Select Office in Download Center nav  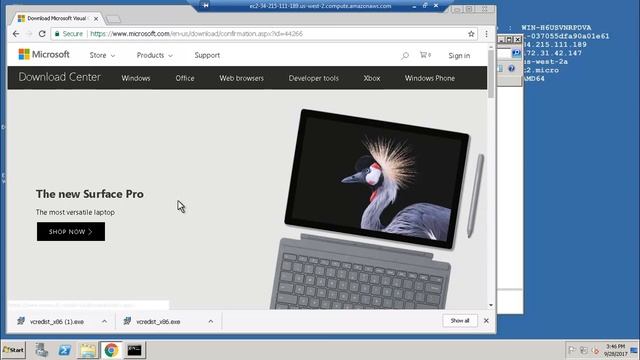(185, 78)
